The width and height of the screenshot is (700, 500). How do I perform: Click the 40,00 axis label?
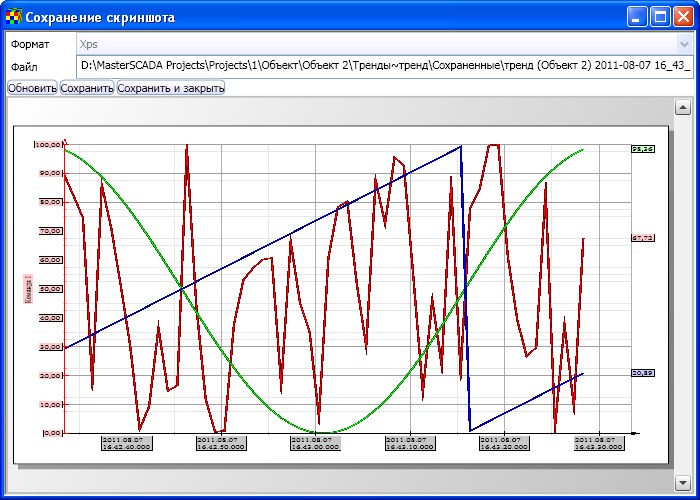click(x=50, y=318)
